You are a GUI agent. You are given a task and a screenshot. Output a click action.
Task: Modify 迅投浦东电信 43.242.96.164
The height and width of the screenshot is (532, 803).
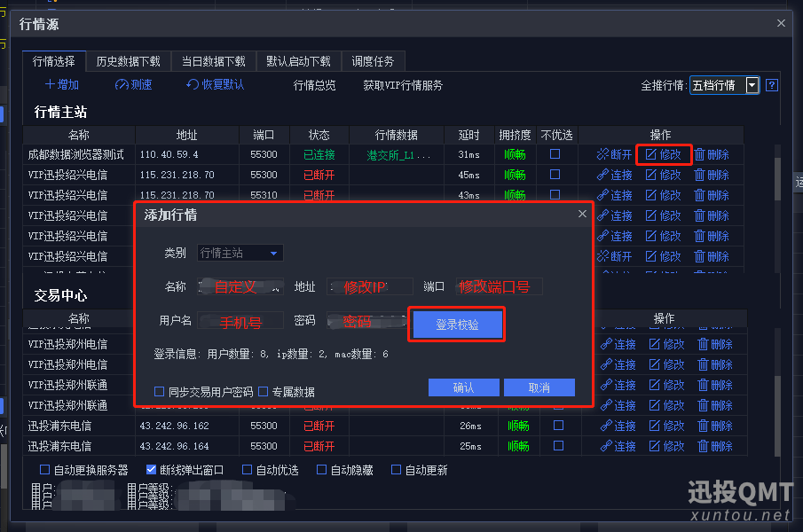click(x=667, y=446)
